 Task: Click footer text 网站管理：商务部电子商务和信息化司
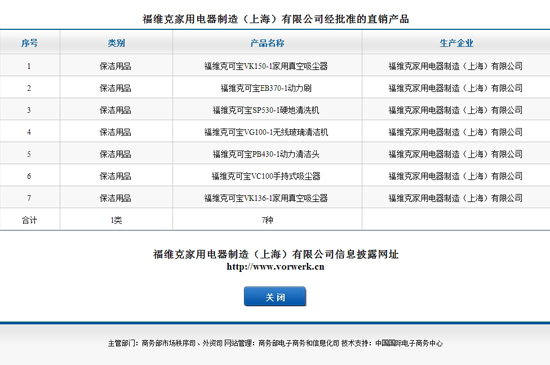282,343
